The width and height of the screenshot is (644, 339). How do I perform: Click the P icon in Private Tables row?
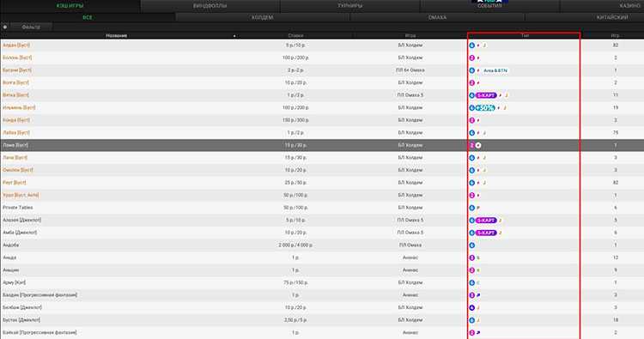(x=477, y=208)
